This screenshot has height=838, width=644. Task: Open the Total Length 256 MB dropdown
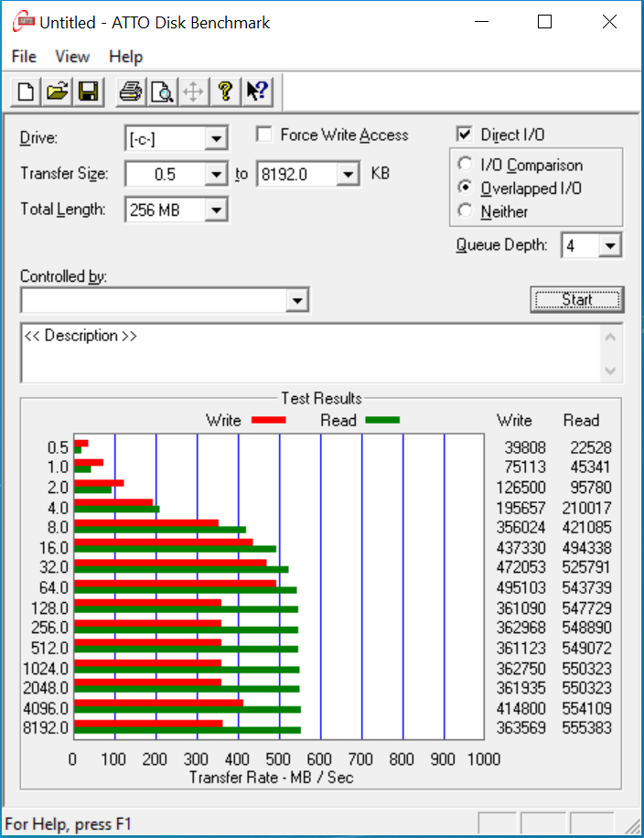click(x=216, y=209)
